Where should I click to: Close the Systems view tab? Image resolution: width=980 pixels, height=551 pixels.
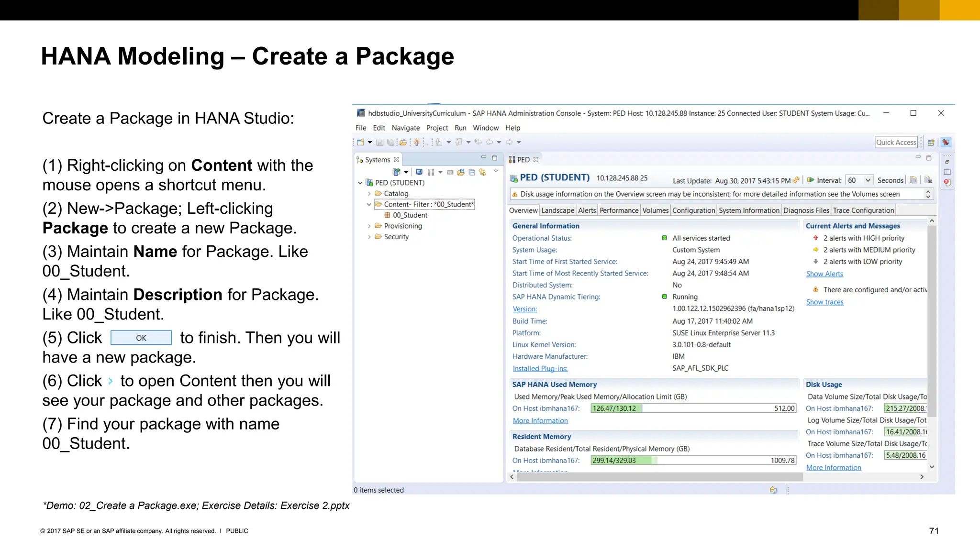tap(396, 160)
